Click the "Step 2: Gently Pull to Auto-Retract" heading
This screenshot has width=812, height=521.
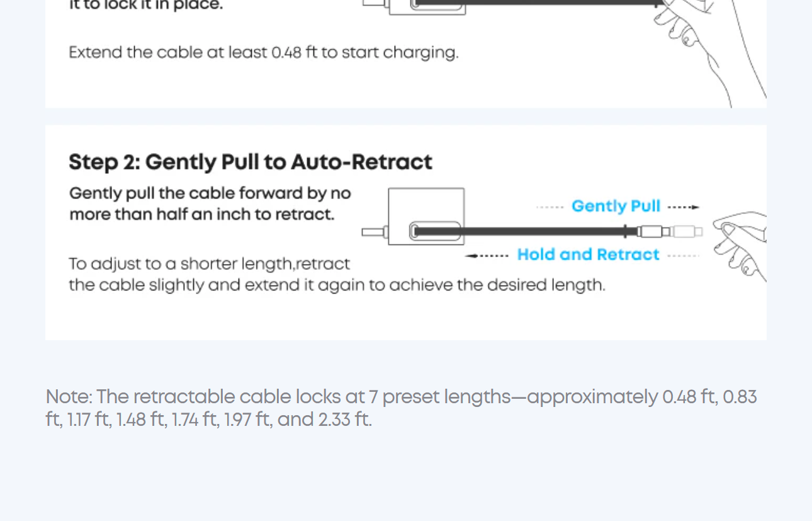click(251, 162)
